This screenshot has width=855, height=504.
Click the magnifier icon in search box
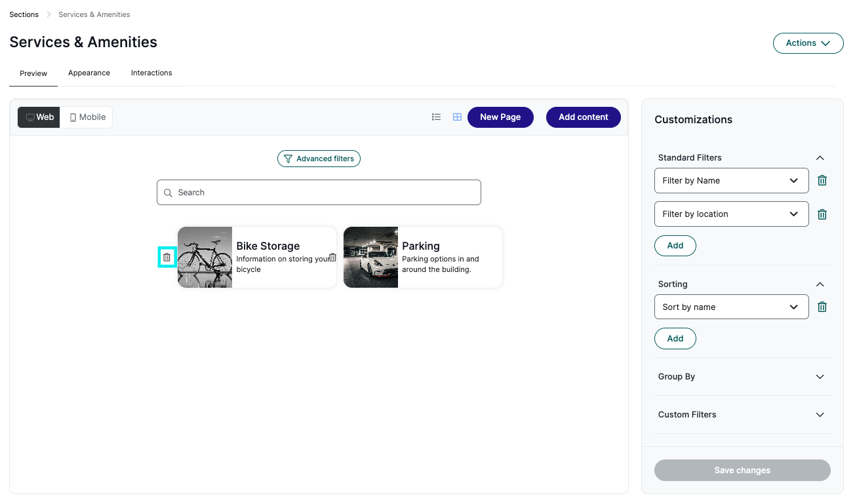pos(169,193)
